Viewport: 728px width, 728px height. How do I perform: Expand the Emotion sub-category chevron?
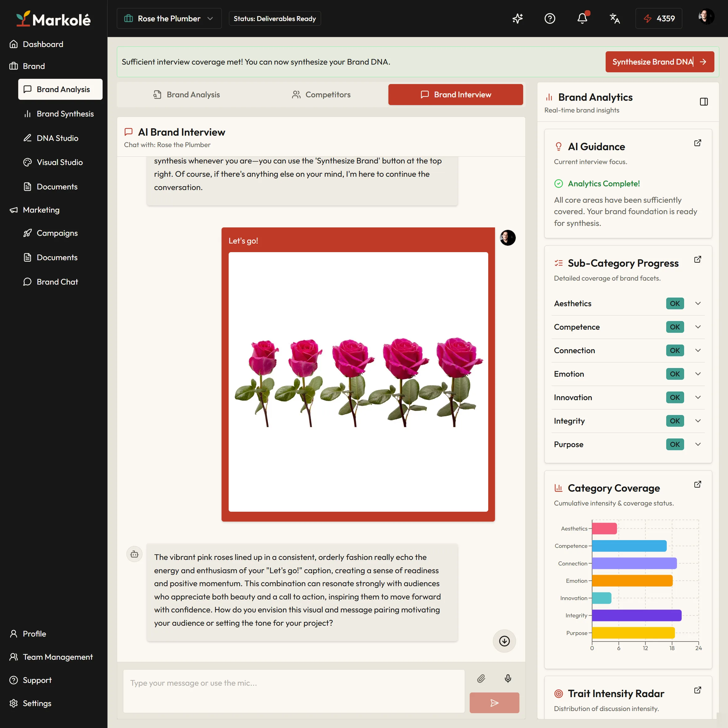pos(698,374)
